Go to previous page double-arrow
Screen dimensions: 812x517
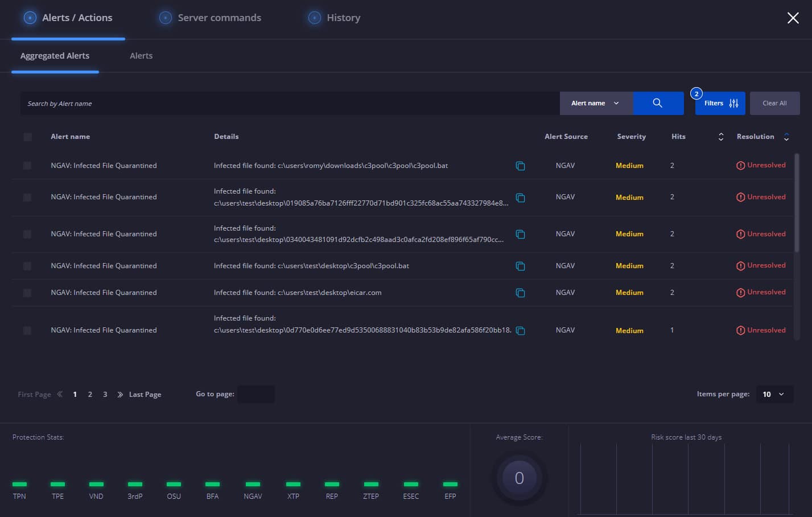click(60, 394)
